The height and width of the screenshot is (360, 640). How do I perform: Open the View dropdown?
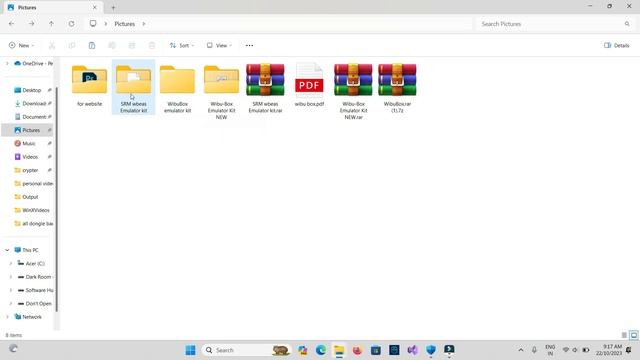click(x=219, y=45)
